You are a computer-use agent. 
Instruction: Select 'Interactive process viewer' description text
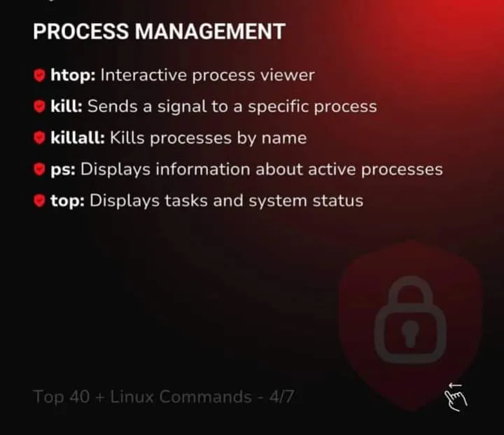(207, 75)
